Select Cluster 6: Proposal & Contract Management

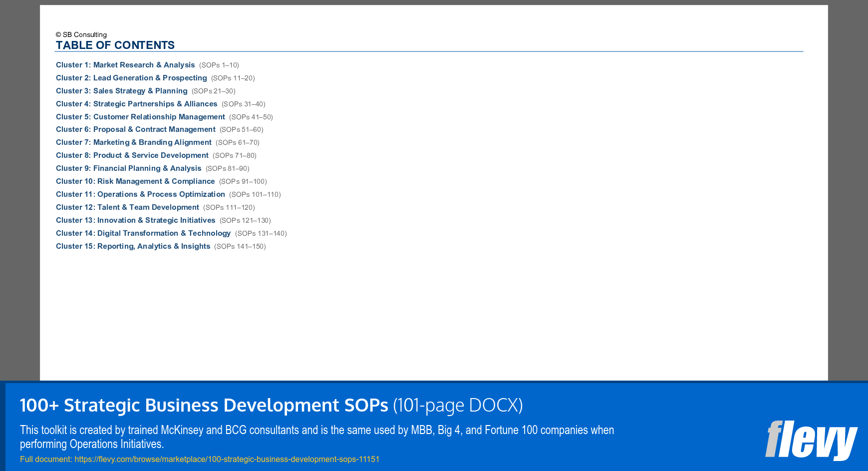tap(135, 129)
